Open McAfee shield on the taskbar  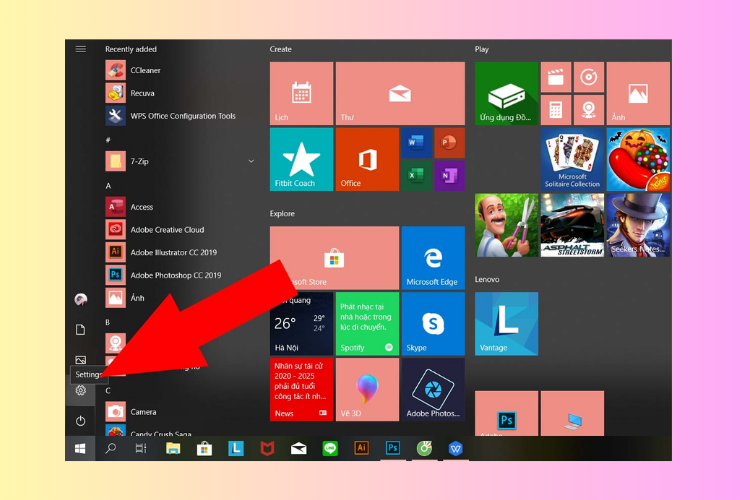point(267,448)
